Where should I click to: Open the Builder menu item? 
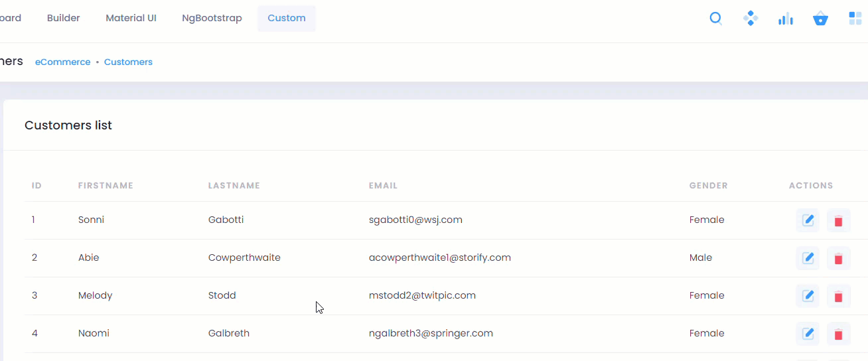point(64,18)
